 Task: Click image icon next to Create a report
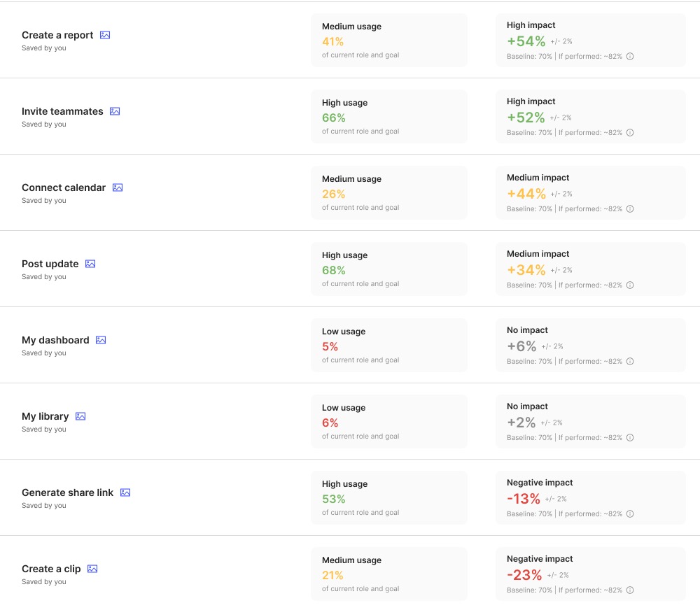[x=105, y=35]
